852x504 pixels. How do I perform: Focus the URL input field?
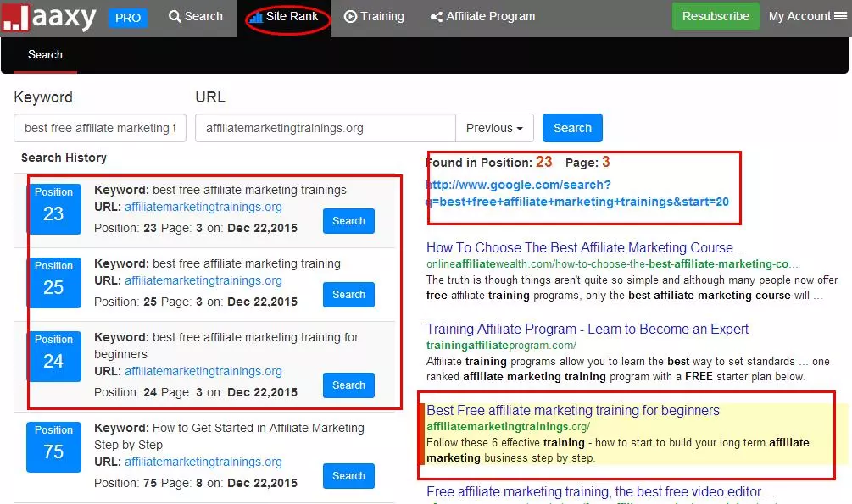coord(325,128)
